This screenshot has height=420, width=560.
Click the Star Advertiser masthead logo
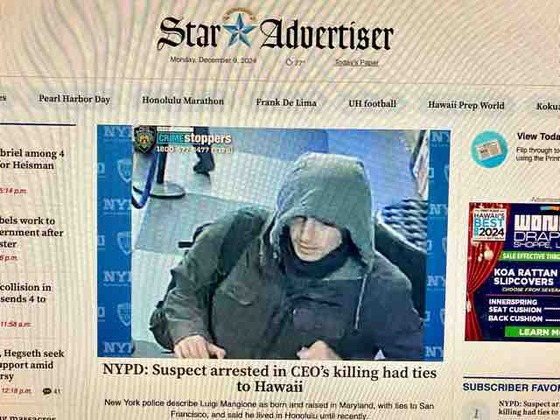[275, 31]
